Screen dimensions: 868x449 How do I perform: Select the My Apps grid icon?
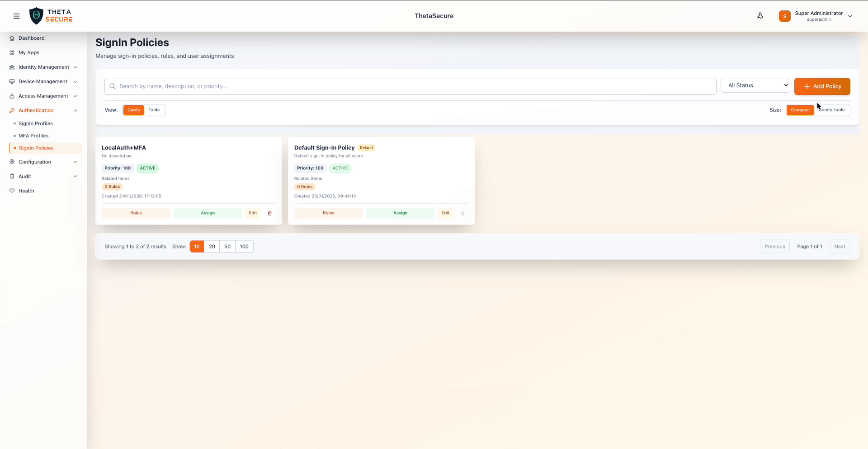click(12, 52)
